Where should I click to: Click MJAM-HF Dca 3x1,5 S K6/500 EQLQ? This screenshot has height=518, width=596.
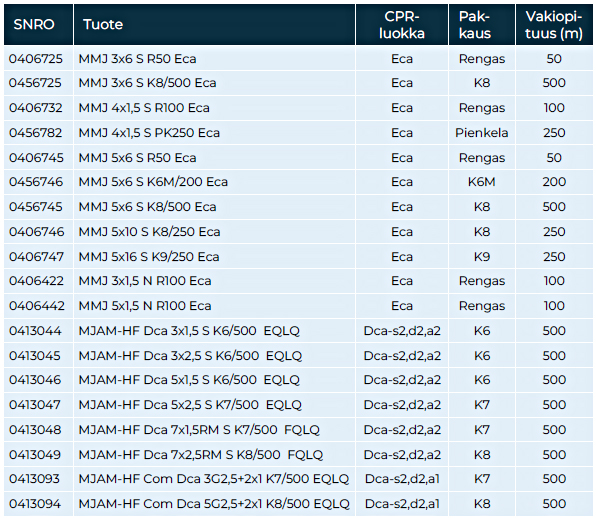189,331
